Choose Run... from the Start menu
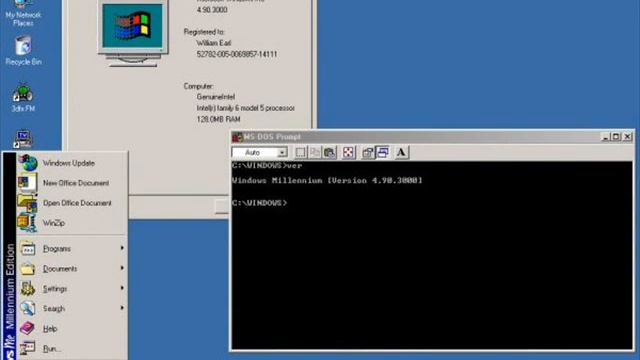This screenshot has width=640, height=360. pos(72,349)
